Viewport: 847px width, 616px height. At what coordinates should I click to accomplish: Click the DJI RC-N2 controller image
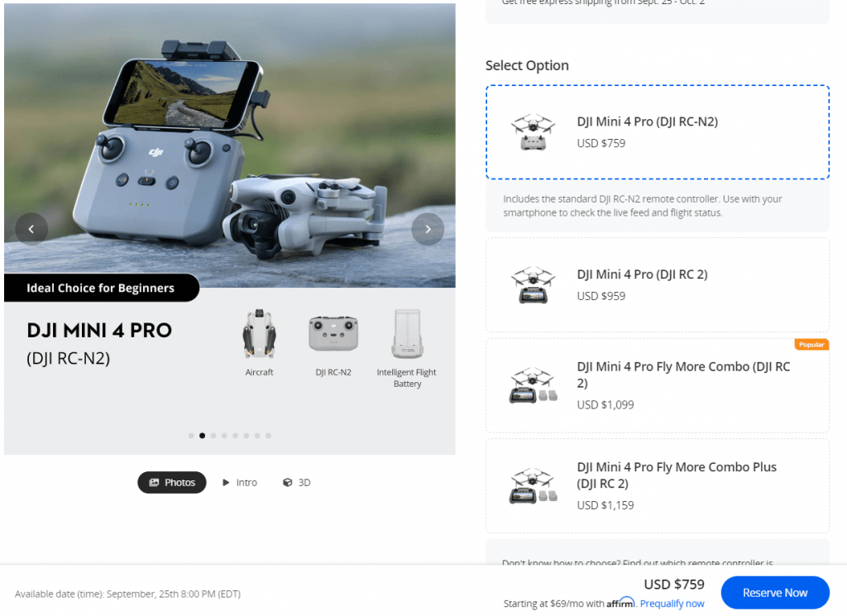tap(333, 334)
